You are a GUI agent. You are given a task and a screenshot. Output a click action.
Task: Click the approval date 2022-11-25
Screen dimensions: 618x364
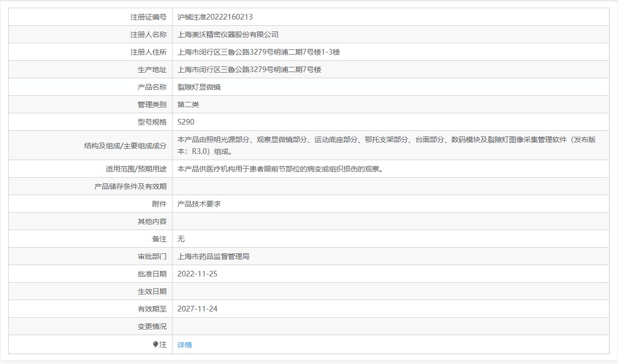(197, 274)
